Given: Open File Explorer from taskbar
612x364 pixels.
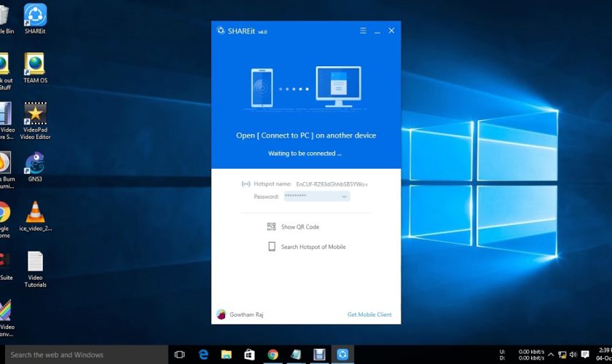Looking at the screenshot, I should click(227, 355).
